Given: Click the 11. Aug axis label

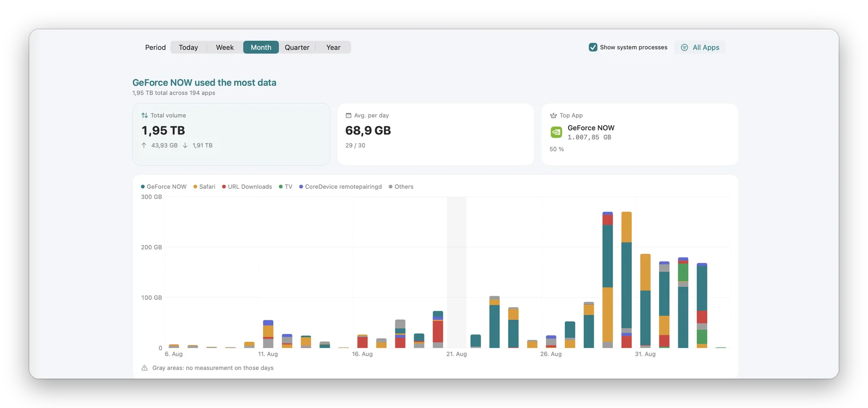Looking at the screenshot, I should [x=268, y=354].
